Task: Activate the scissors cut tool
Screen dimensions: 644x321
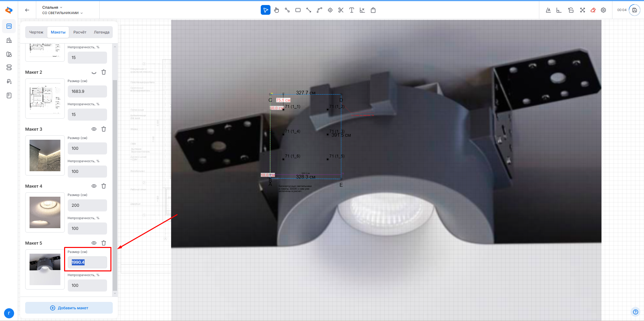Action: (341, 10)
